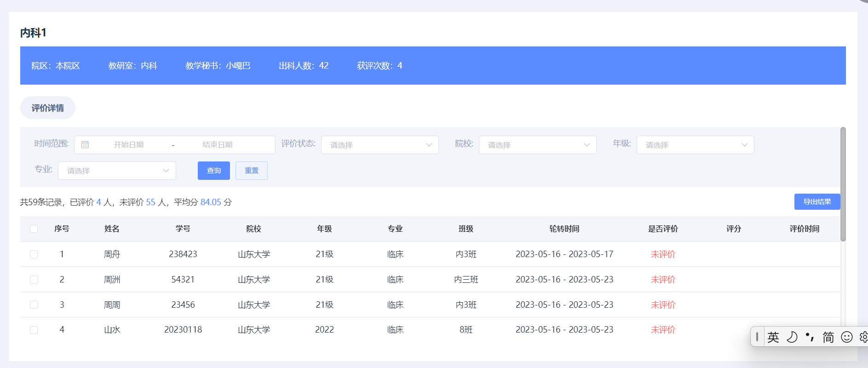
Task: Click student number 54321
Action: tap(183, 280)
